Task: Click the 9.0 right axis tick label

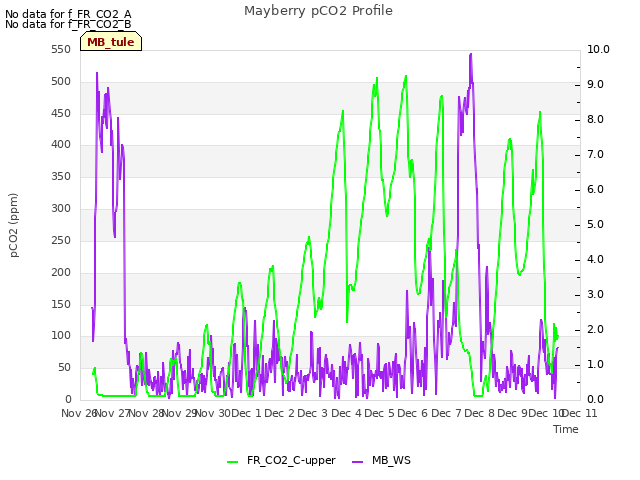Action: [596, 84]
